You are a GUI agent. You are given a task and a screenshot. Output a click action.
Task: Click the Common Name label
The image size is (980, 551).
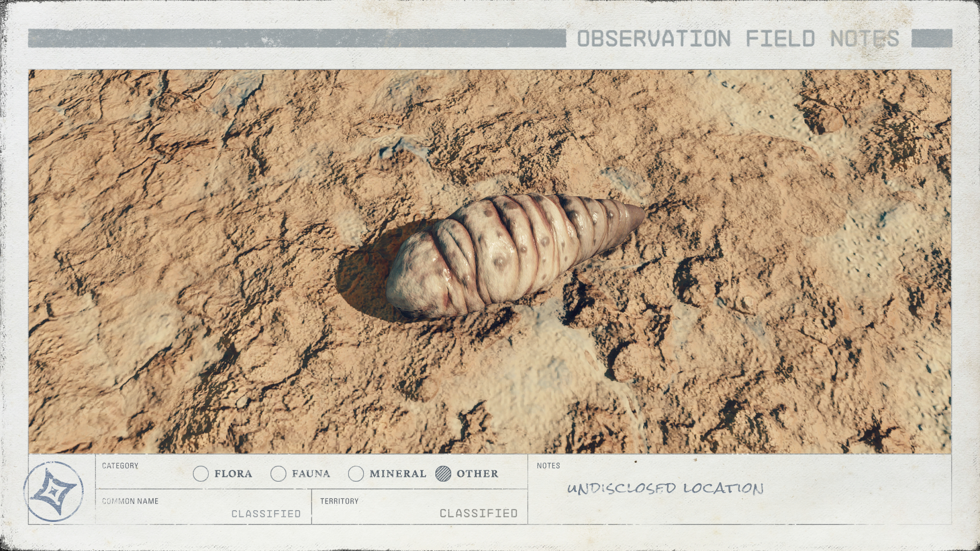pyautogui.click(x=130, y=502)
